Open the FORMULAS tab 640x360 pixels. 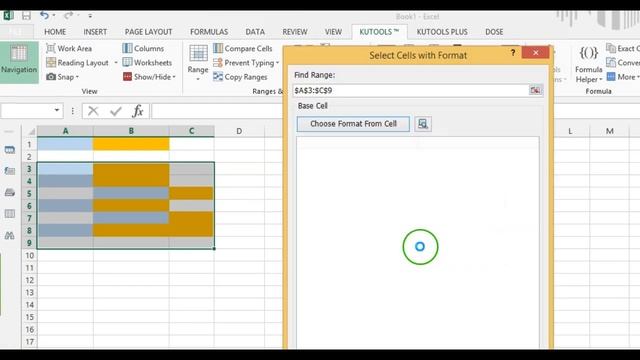209,32
